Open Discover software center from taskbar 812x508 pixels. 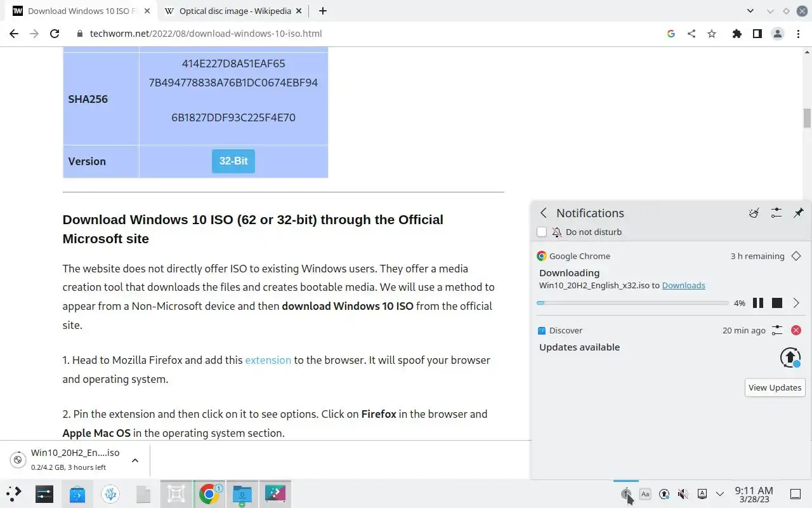tap(77, 493)
